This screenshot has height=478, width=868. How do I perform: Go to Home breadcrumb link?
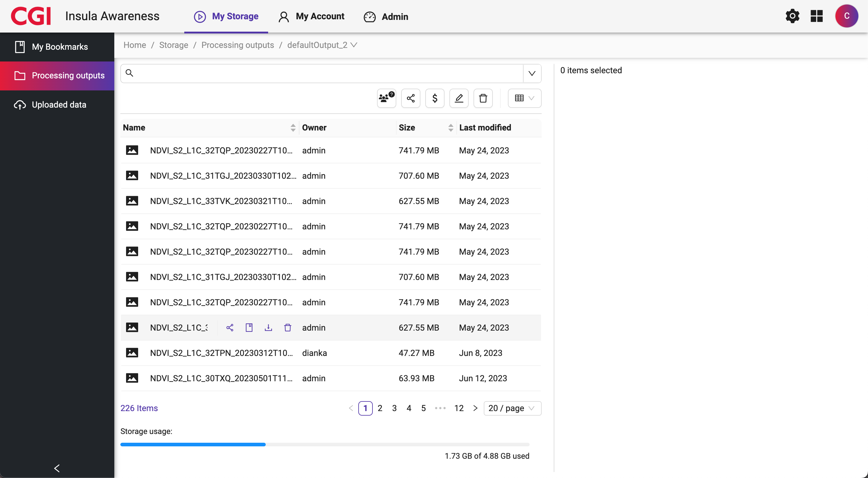point(135,45)
